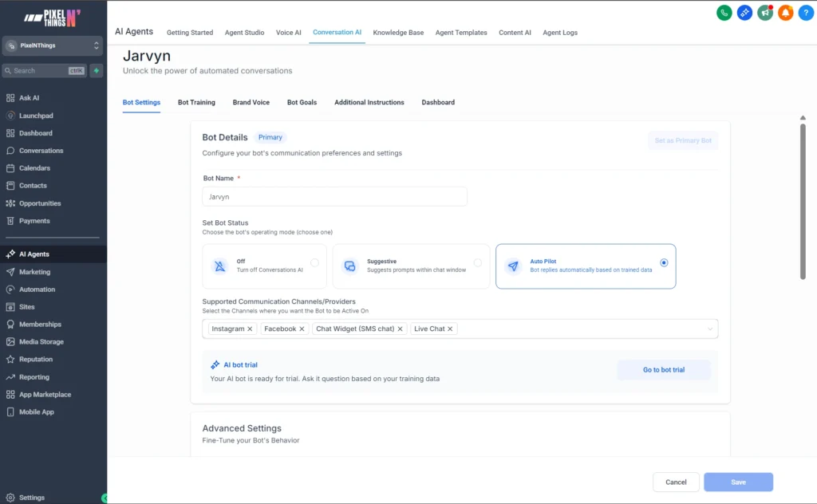Click the Settings gear icon
Screen dimensions: 817x504
pyautogui.click(x=10, y=498)
